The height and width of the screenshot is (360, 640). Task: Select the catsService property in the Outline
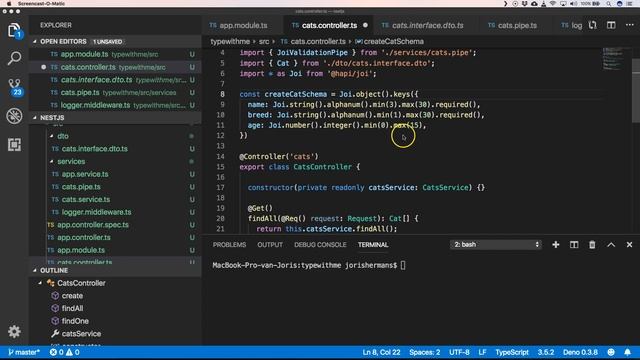[x=81, y=333]
